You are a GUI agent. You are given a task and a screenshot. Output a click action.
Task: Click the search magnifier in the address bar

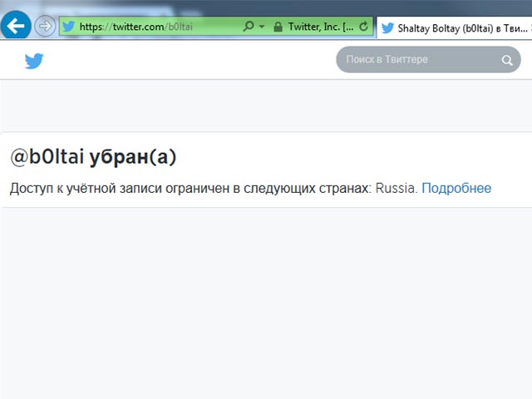click(248, 27)
